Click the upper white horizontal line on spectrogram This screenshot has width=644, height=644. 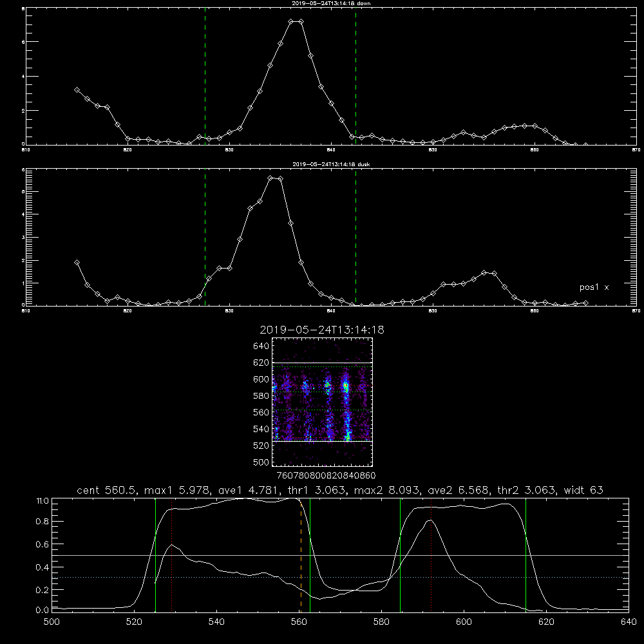point(323,363)
